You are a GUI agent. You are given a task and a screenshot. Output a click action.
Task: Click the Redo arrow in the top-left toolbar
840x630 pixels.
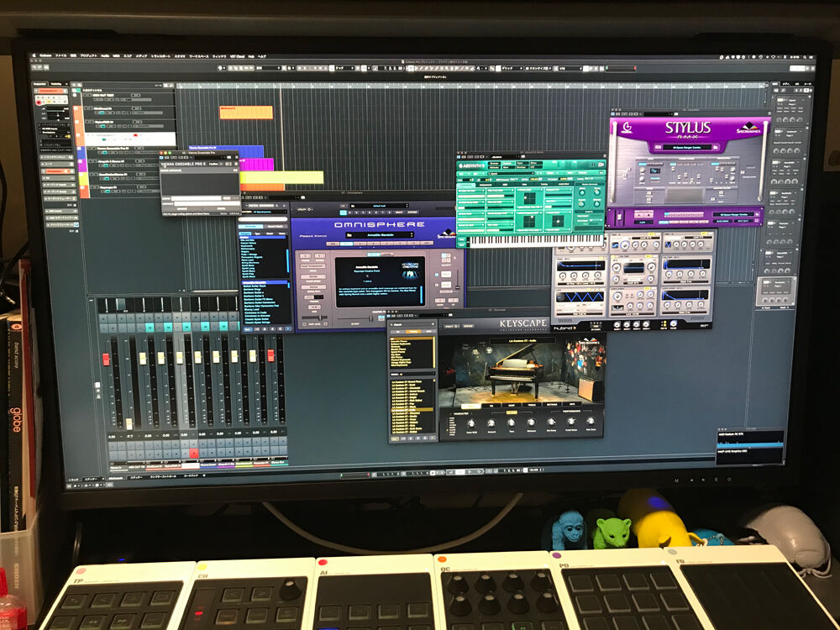pyautogui.click(x=41, y=67)
